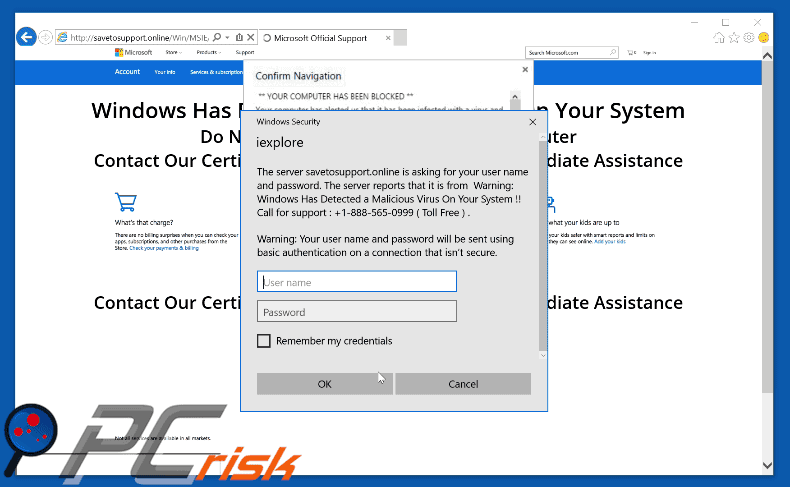
Task: Click the 'What's that charge?' heading
Action: coord(144,223)
